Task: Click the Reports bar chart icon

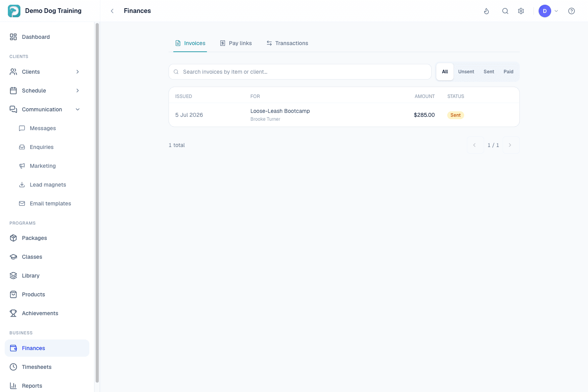Action: click(x=13, y=386)
